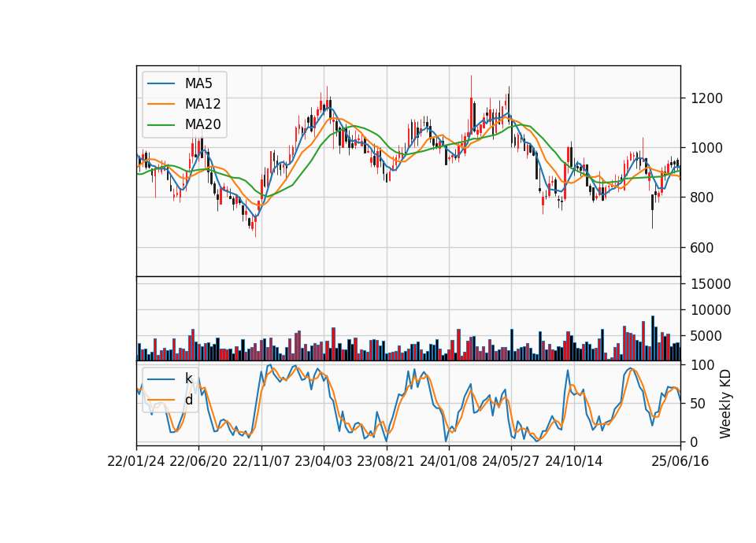Click the 24/10/14 date label
This screenshot has height=543, width=756.
tap(574, 462)
